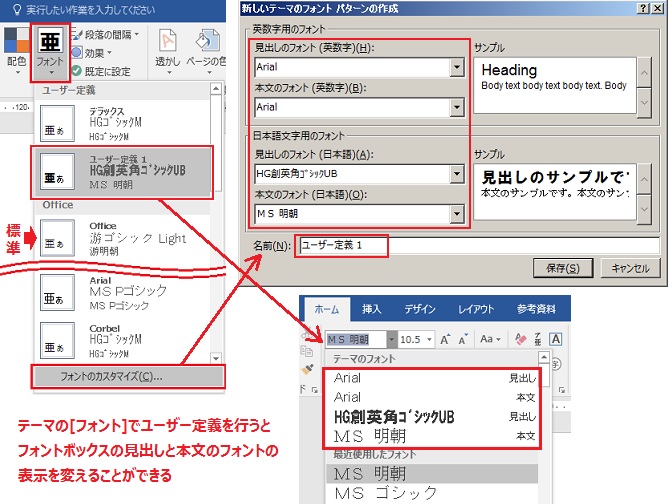Click the format painter brush icon

coord(308,369)
